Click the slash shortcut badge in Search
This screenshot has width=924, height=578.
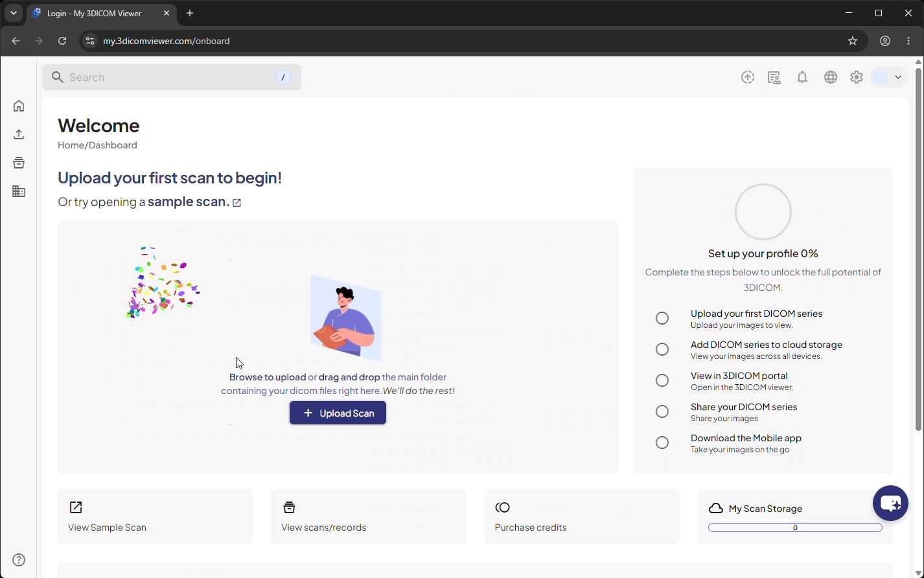[x=283, y=77]
